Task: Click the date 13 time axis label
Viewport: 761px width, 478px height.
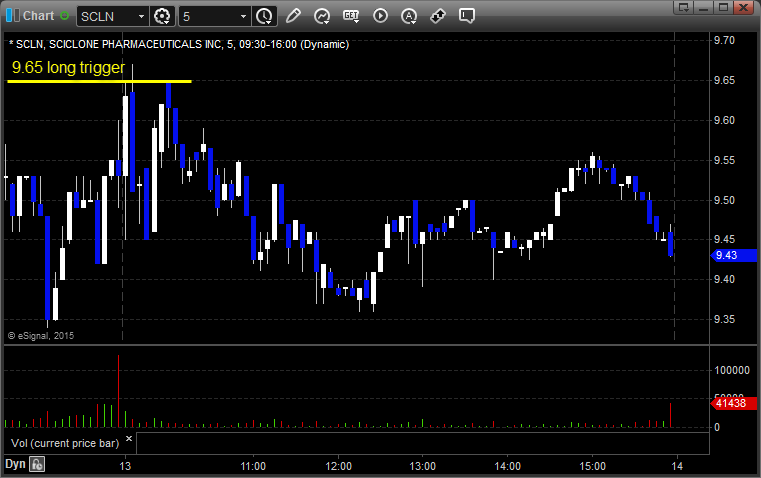Action: pos(125,466)
